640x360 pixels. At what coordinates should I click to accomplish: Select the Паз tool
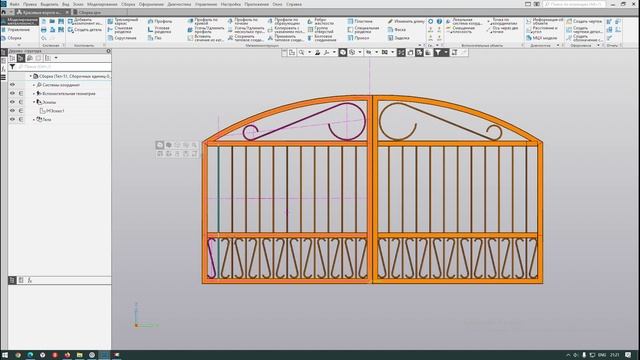click(155, 38)
